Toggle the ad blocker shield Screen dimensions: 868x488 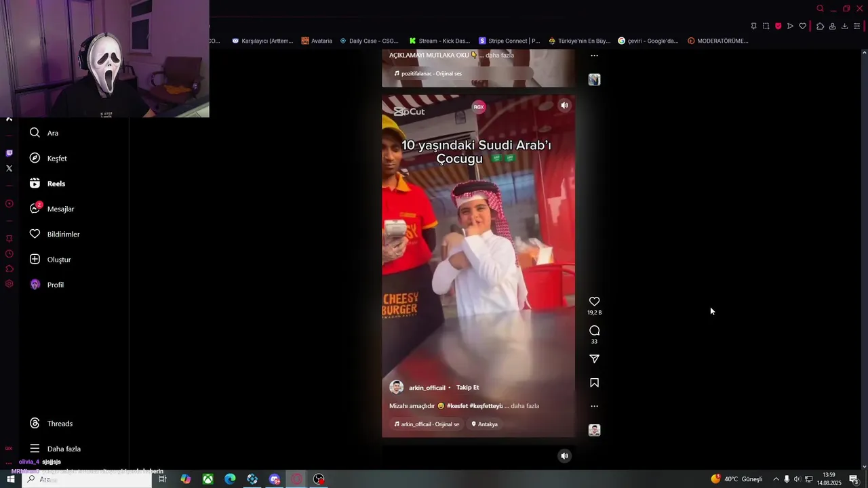[778, 26]
